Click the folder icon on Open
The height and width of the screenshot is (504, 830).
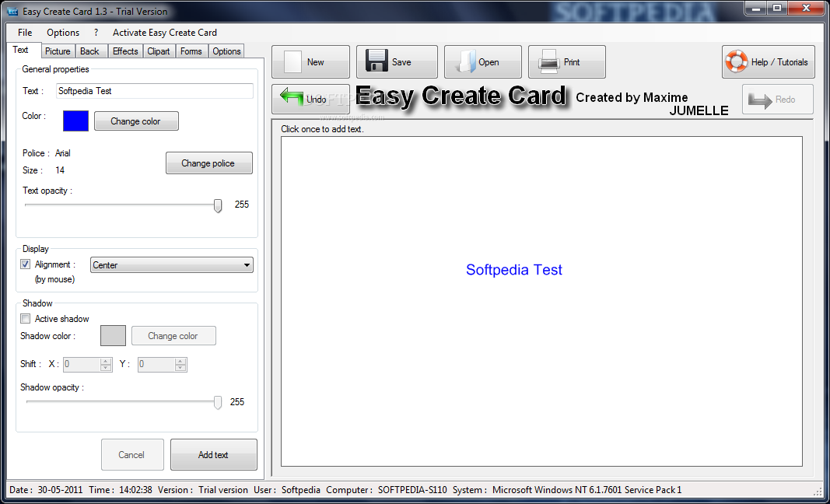(467, 62)
